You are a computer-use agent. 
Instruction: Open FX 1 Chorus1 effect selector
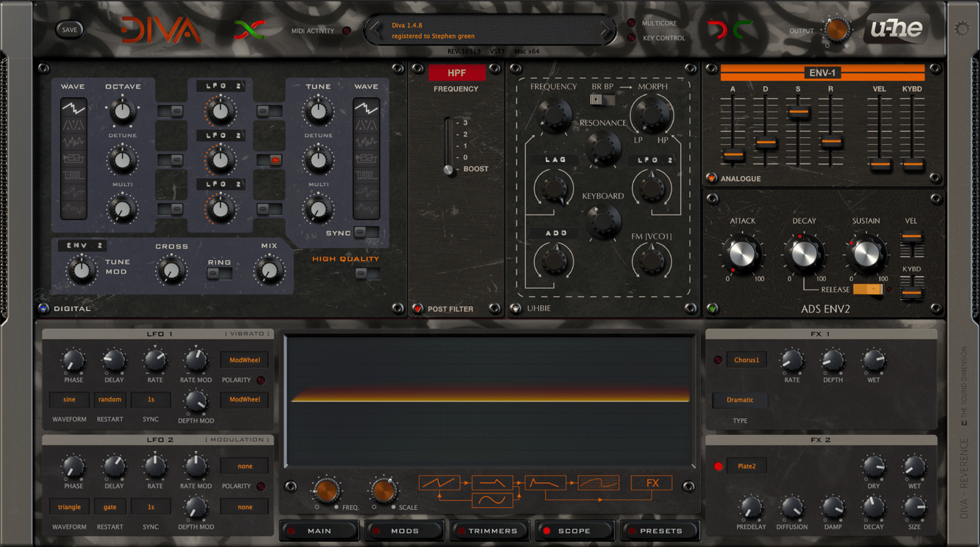[747, 360]
